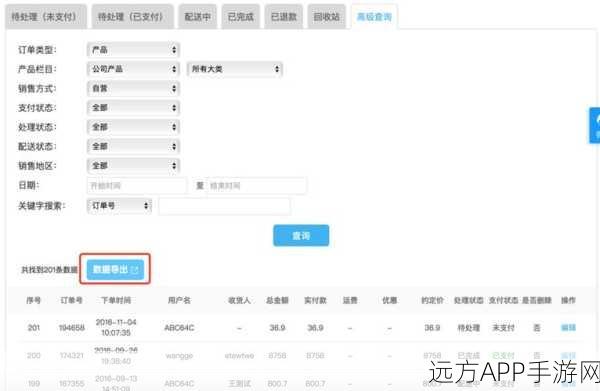The height and width of the screenshot is (391, 600).
Task: Focus the keyword search text box
Action: (x=225, y=206)
